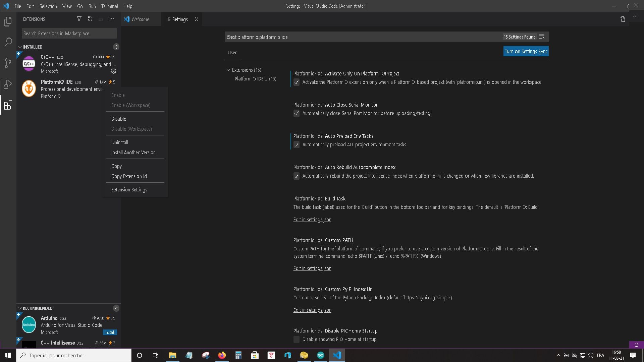The image size is (644, 362).
Task: Select the C/C++ extension logo
Action: (x=29, y=64)
